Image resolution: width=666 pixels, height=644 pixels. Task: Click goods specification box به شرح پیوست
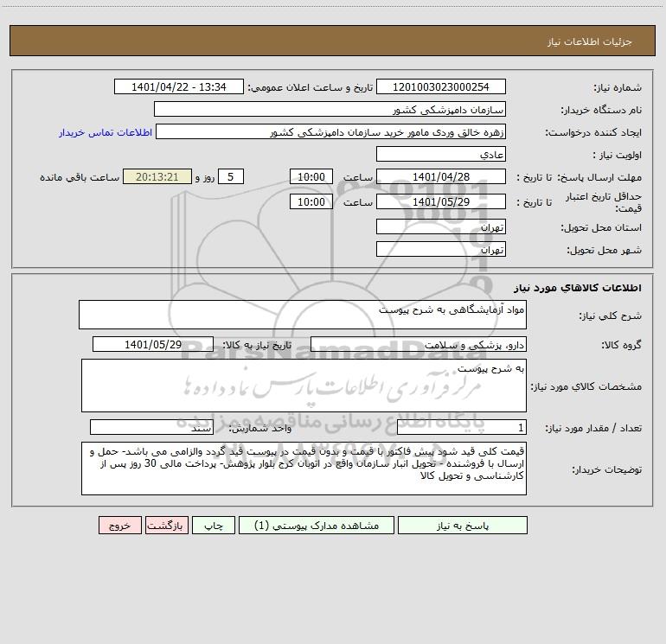tap(304, 386)
